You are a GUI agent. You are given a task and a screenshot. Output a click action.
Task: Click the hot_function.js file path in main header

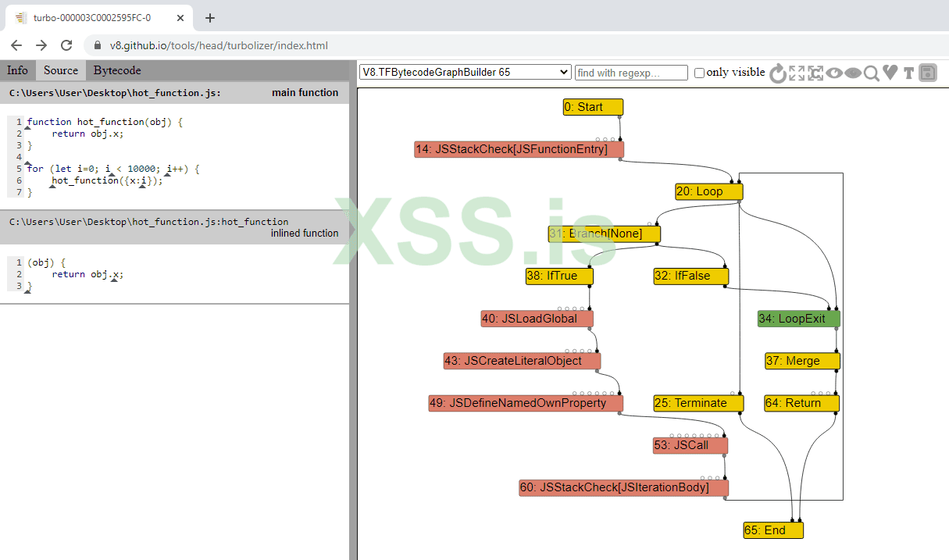click(x=115, y=93)
